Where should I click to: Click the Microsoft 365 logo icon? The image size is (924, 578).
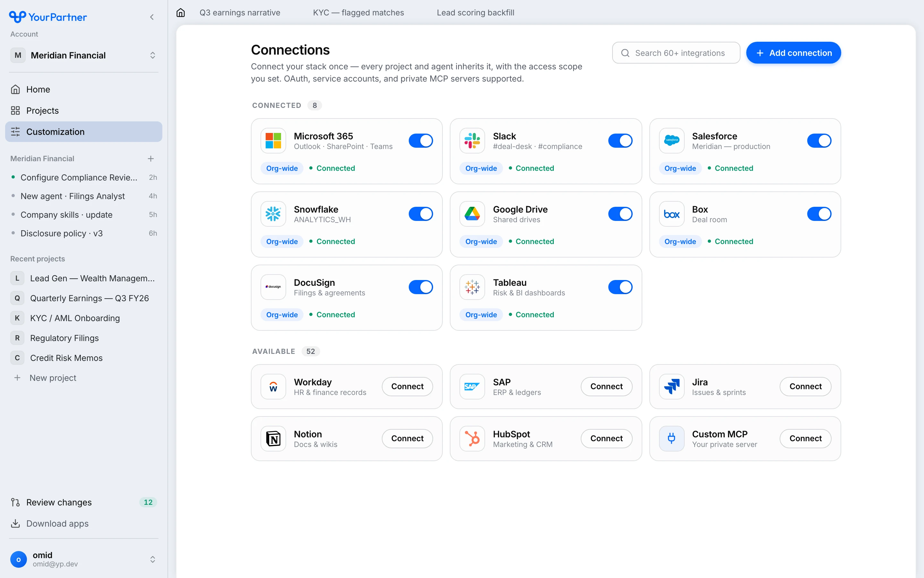[x=273, y=141]
